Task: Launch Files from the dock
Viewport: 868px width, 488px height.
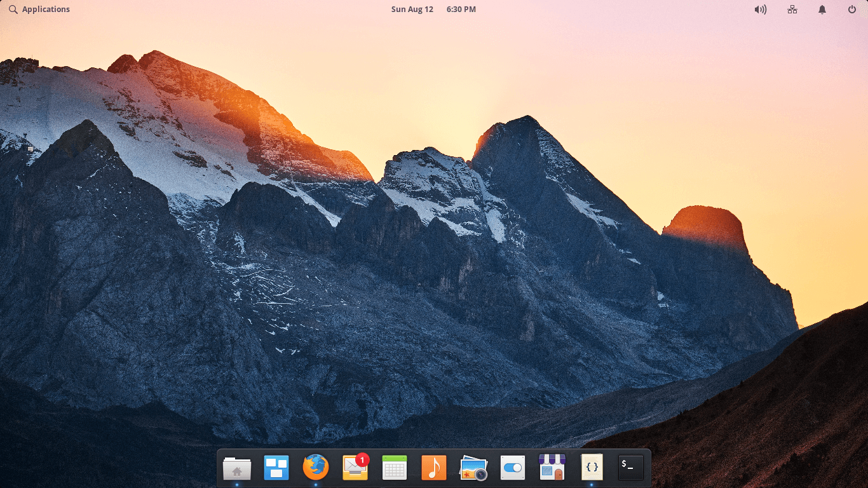Action: point(237,468)
